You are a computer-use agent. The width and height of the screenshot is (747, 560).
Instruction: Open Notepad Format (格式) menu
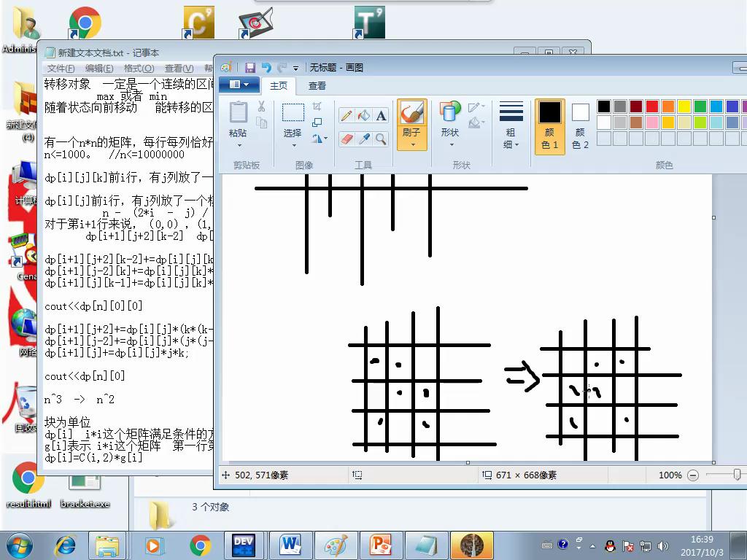[x=139, y=69]
